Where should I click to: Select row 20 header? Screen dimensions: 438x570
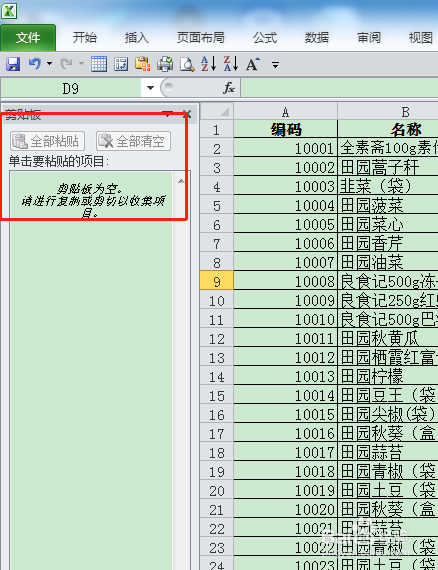click(217, 490)
